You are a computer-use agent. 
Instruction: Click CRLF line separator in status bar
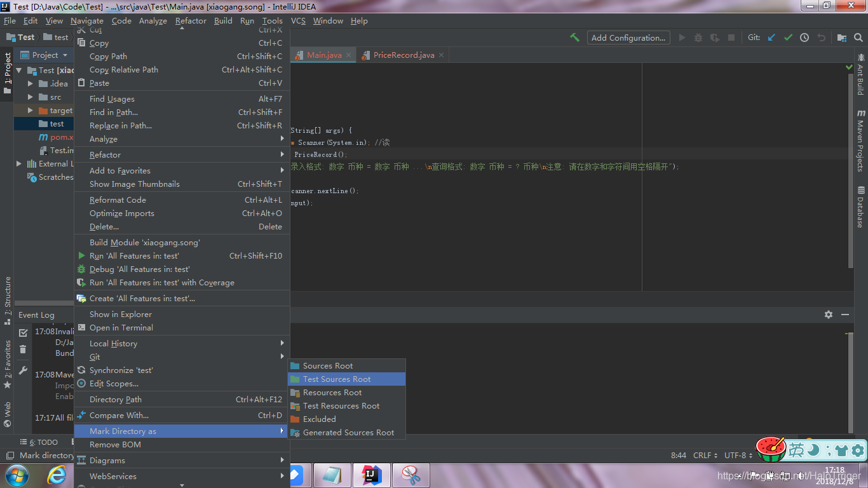705,456
